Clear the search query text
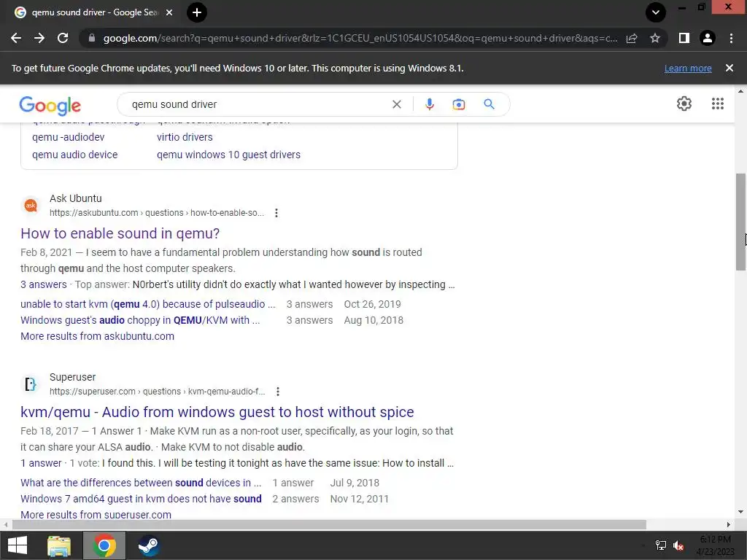Screen dimensions: 747x560 [396, 104]
